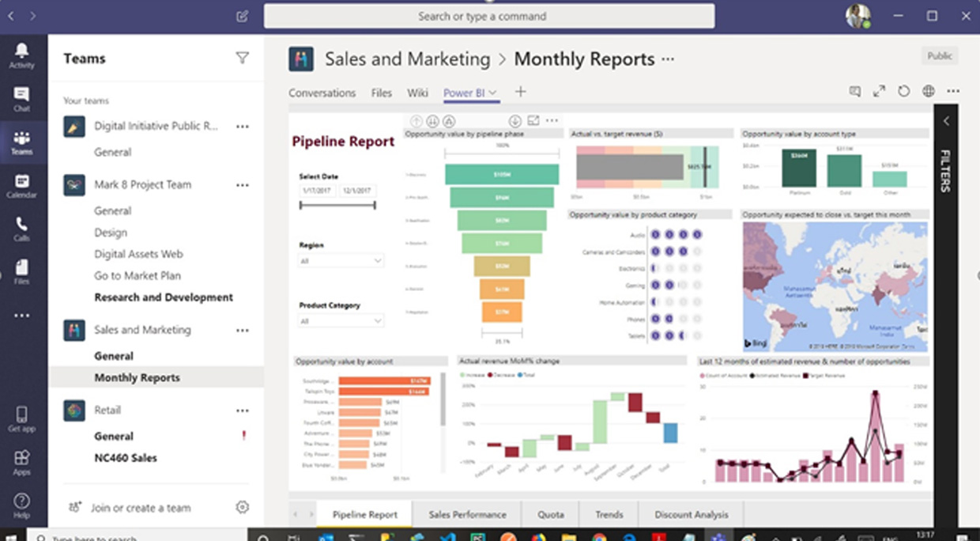980x541 pixels.
Task: Expand the Power BI tab to fullscreen
Action: pos(879,92)
